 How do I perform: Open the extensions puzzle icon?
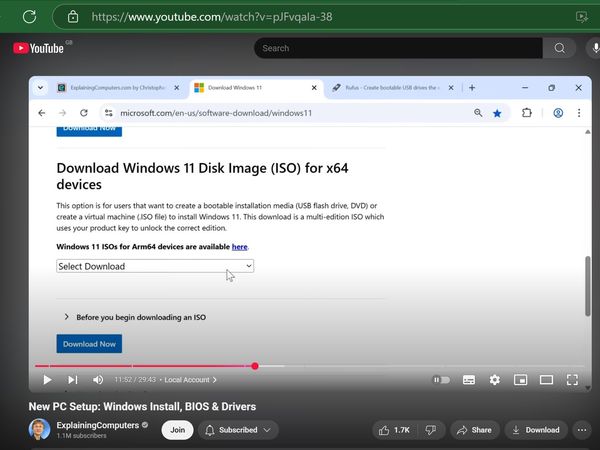click(527, 113)
